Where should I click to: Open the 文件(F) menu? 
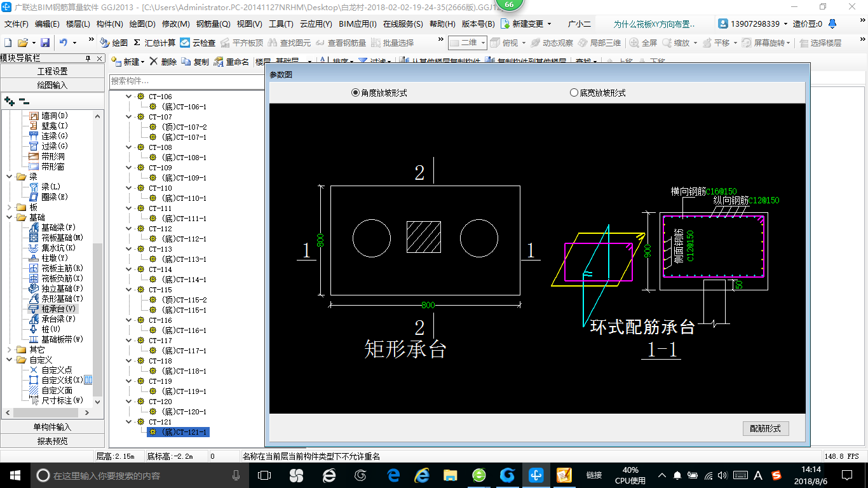click(16, 24)
